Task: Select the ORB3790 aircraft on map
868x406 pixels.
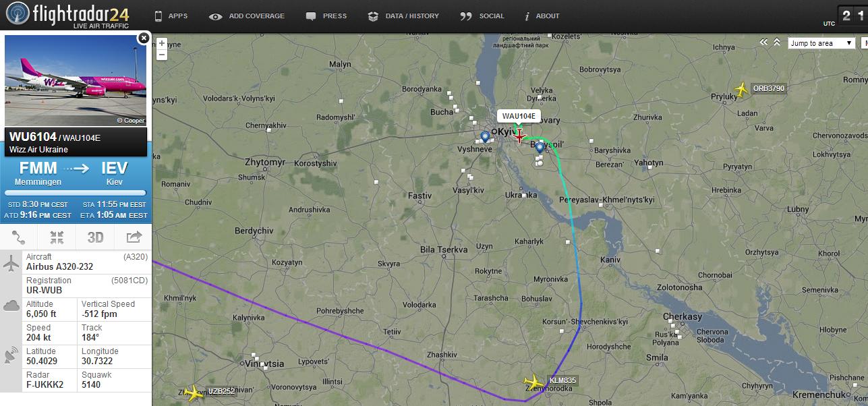Action: pos(742,89)
